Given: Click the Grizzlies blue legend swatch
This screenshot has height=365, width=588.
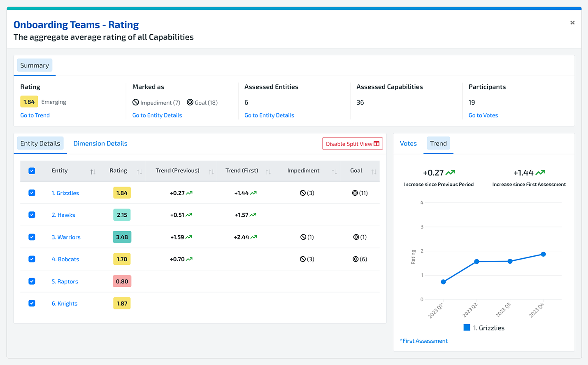Looking at the screenshot, I should pyautogui.click(x=467, y=328).
